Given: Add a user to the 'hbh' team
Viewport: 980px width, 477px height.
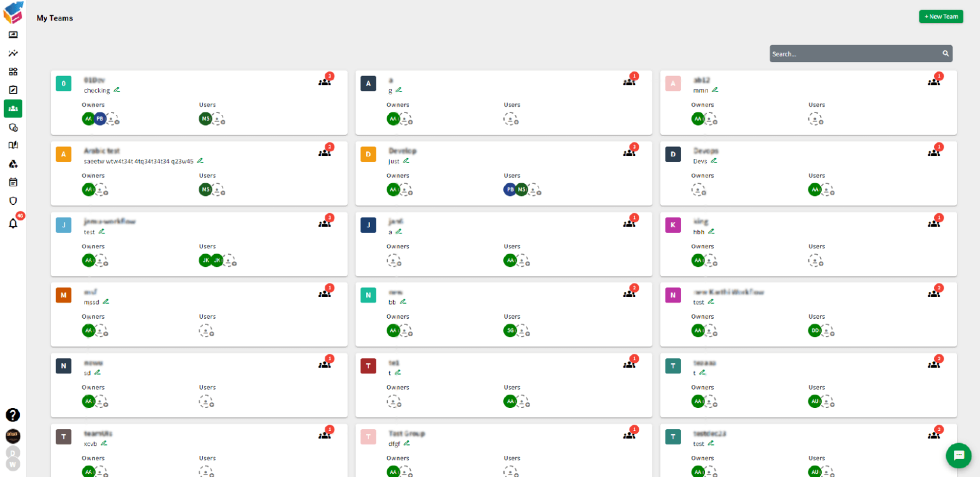Looking at the screenshot, I should tap(815, 261).
